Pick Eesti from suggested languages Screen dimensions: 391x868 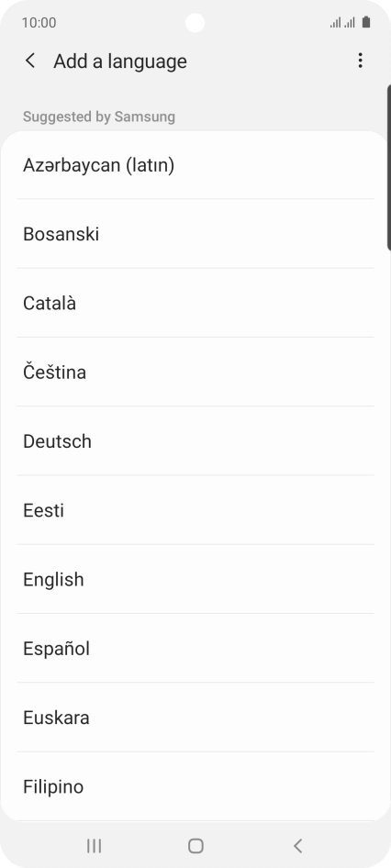click(x=195, y=510)
